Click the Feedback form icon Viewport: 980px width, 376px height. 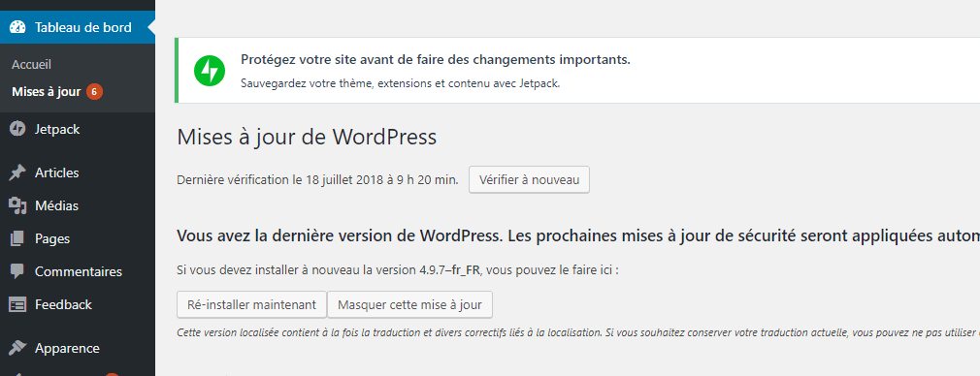(17, 305)
